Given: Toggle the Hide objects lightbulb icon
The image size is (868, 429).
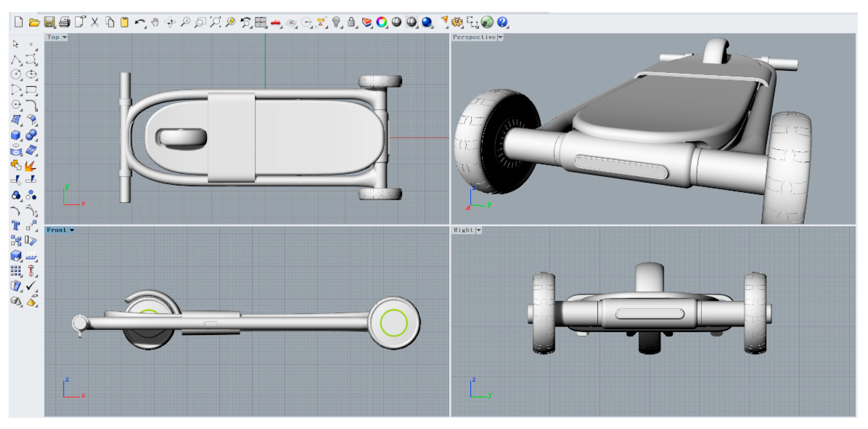Looking at the screenshot, I should point(336,22).
